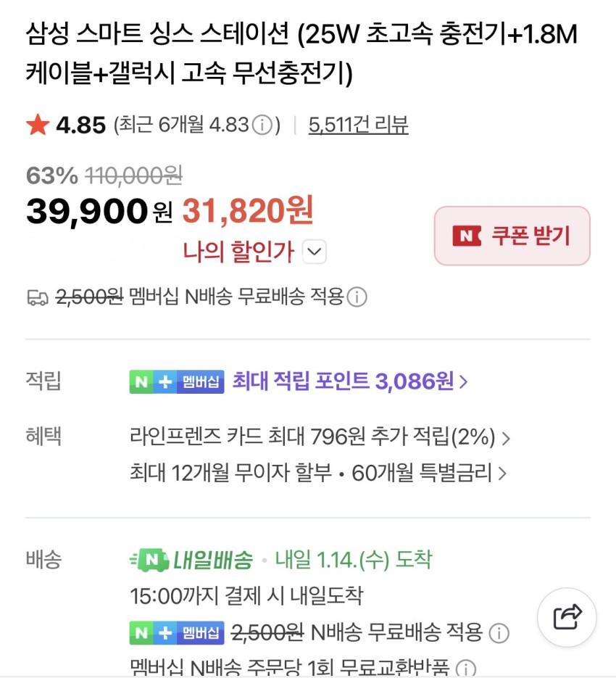Click info icon next to N배송 무료배송 적용 in 배송 section
The width and height of the screenshot is (616, 678).
[x=499, y=633]
